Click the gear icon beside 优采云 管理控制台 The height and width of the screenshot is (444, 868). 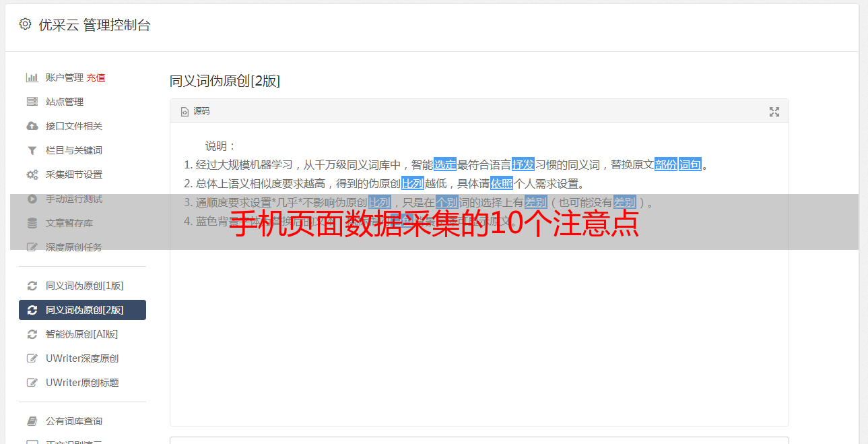25,24
